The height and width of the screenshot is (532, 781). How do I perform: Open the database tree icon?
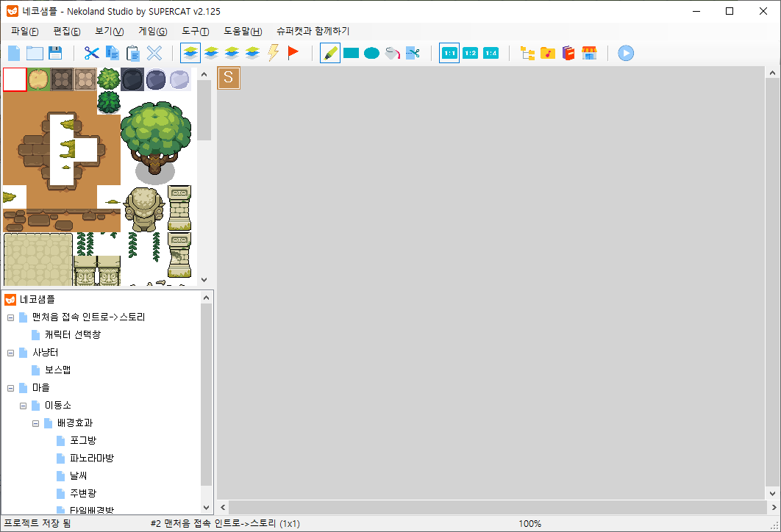click(x=527, y=53)
